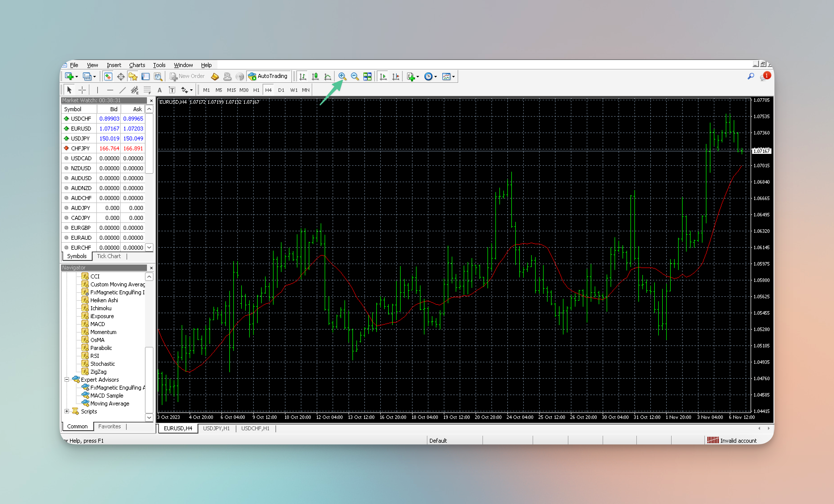This screenshot has height=504, width=834.
Task: Switch to the USDJPY,H1 chart tab
Action: (x=216, y=428)
